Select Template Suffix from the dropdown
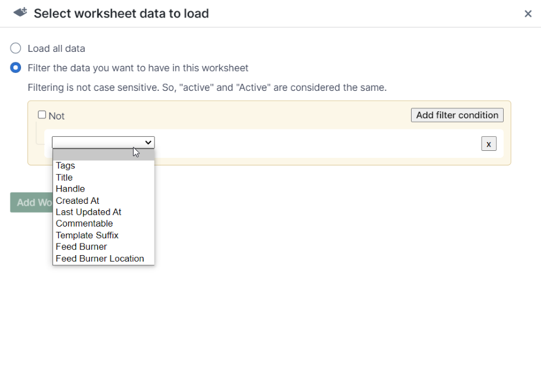Viewport: 541px width, 392px height. point(87,235)
